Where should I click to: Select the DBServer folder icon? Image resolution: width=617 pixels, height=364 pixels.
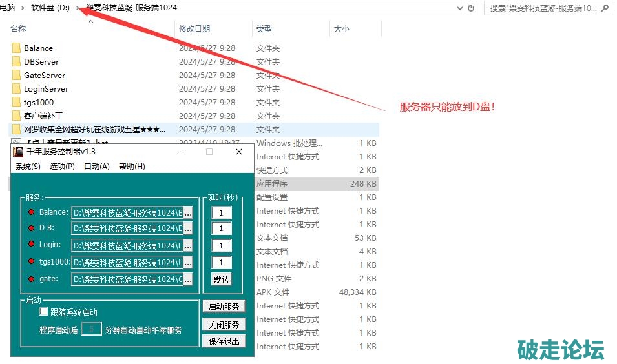16,62
